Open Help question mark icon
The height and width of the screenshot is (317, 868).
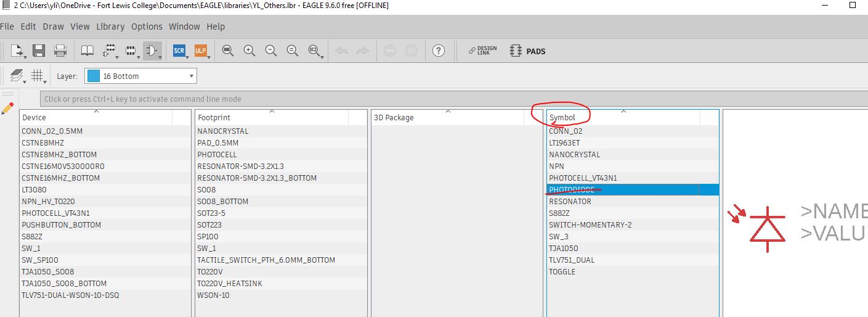coord(439,51)
